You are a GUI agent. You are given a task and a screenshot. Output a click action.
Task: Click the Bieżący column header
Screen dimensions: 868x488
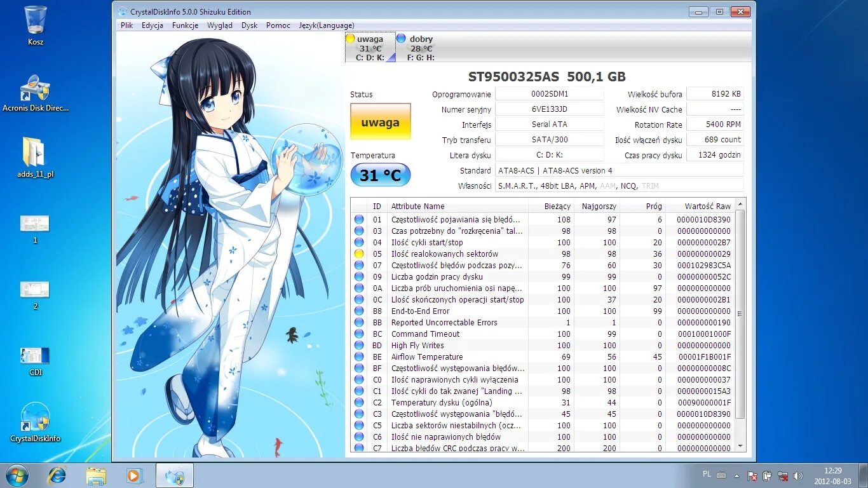551,206
